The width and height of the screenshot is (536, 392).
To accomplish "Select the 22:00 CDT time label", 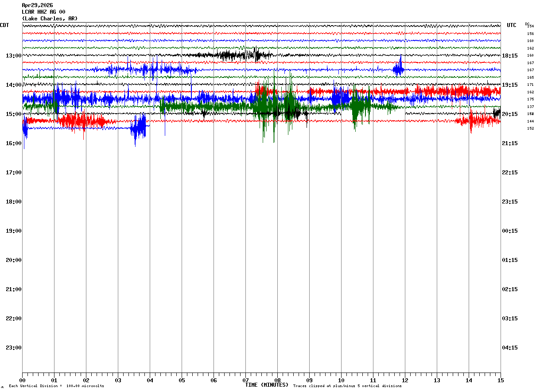I will pyautogui.click(x=14, y=319).
